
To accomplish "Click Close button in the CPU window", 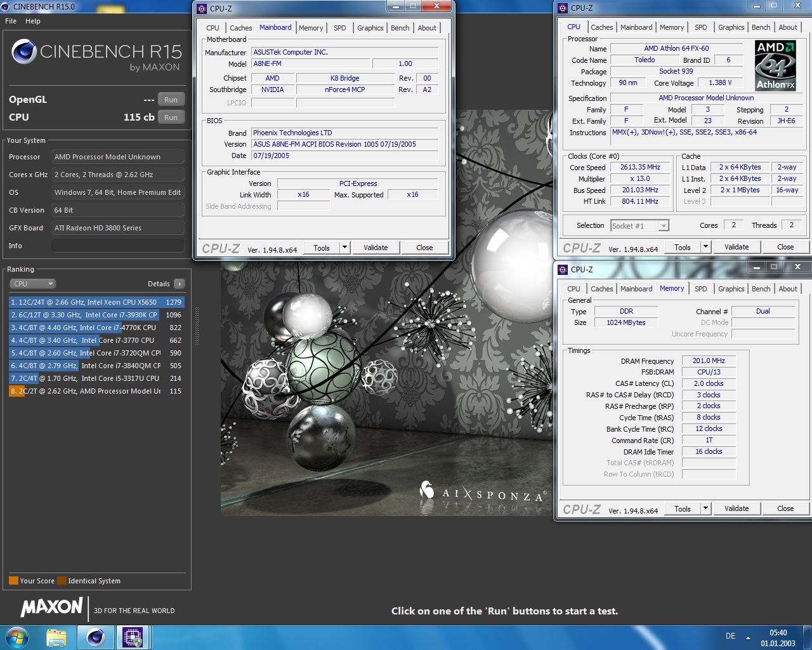I will 785,247.
